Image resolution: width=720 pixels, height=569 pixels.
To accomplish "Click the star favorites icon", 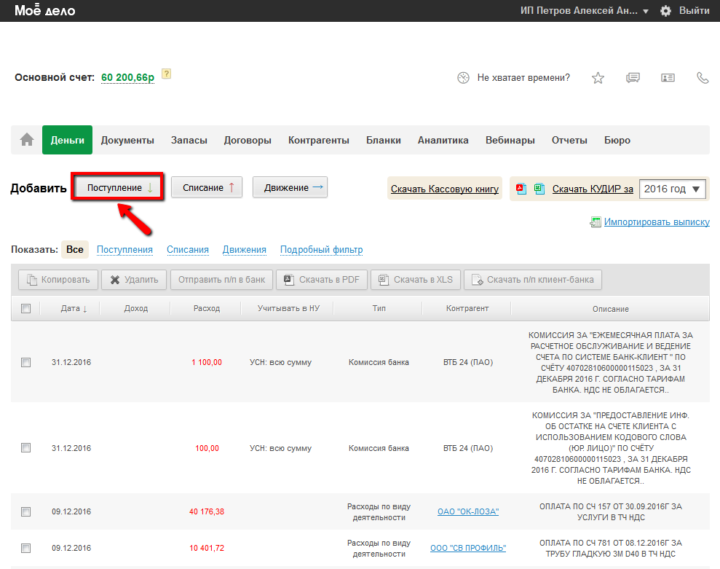I will [598, 78].
